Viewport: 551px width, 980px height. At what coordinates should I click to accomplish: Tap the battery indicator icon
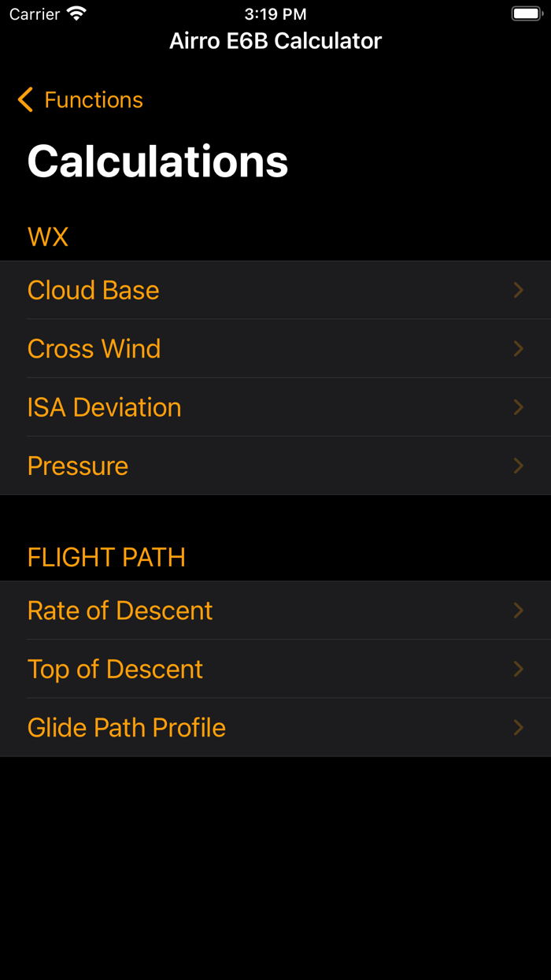click(527, 14)
